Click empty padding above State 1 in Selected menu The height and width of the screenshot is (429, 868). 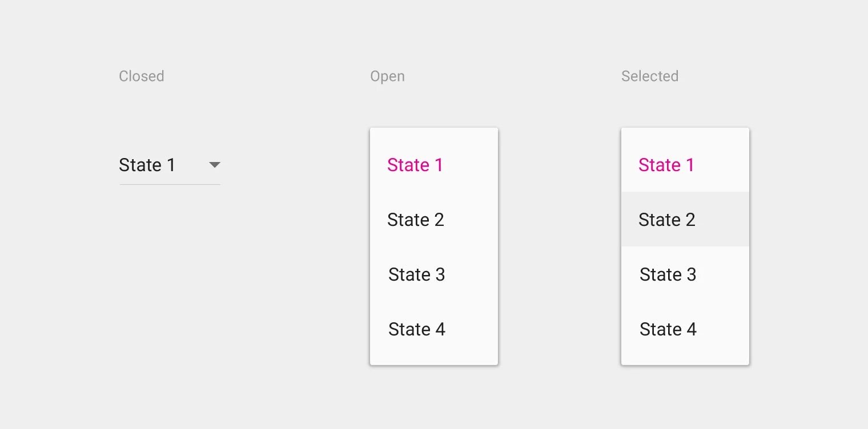(x=685, y=137)
